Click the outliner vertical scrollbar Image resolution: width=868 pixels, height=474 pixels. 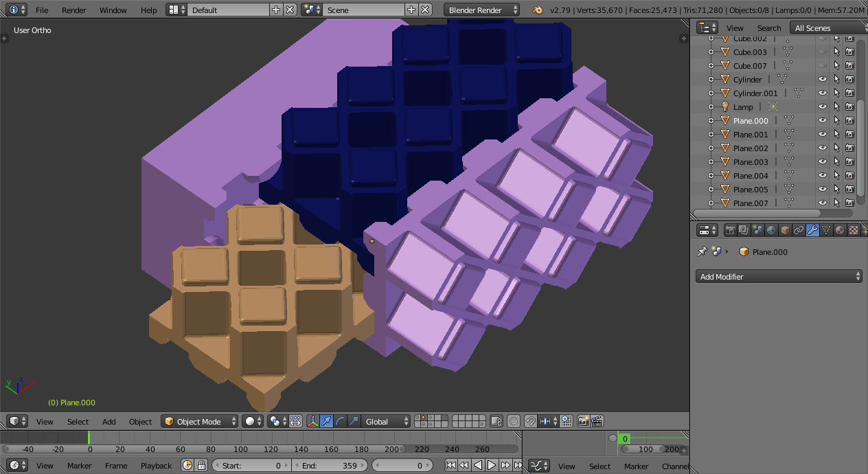pyautogui.click(x=860, y=148)
